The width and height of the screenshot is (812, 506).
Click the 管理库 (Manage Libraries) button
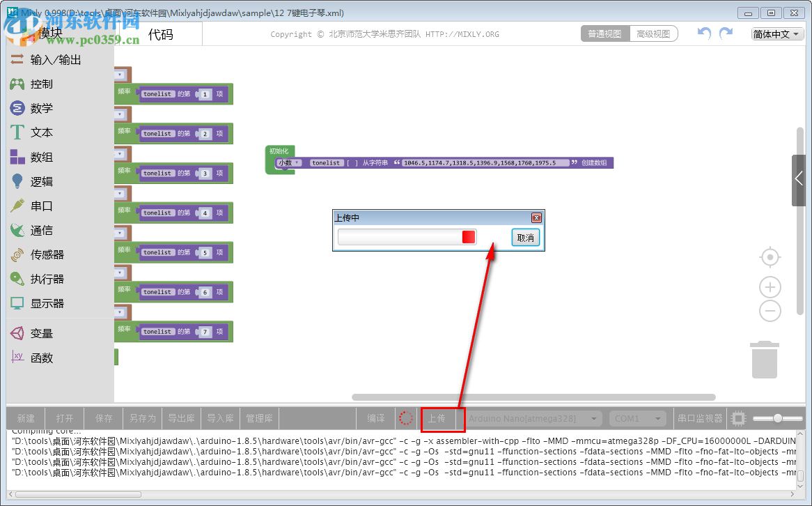(x=259, y=418)
